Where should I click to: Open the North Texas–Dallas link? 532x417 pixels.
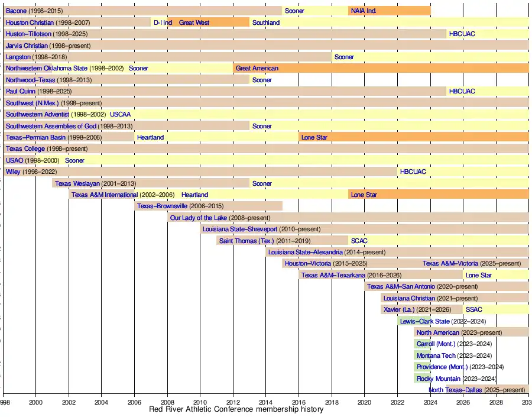click(x=455, y=390)
